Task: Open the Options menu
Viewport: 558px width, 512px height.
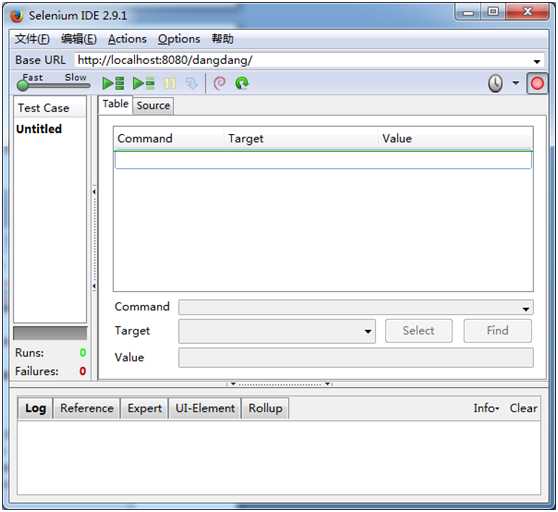Action: coord(179,39)
